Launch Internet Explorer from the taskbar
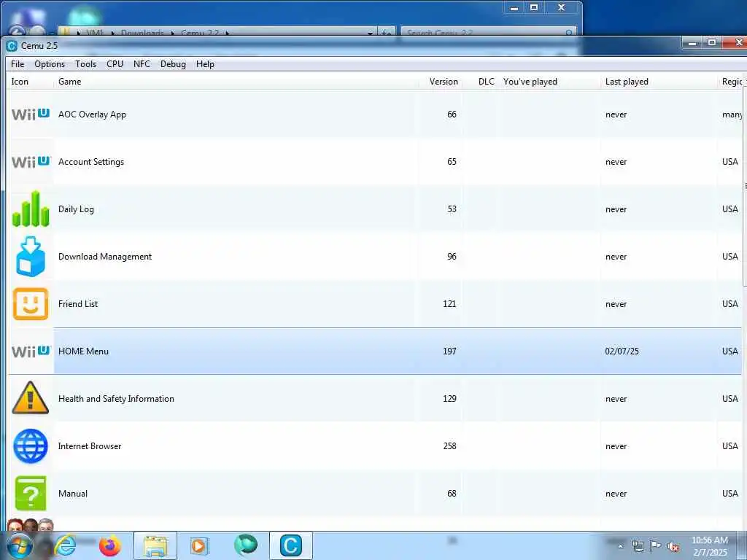Image resolution: width=747 pixels, height=560 pixels. tap(66, 545)
